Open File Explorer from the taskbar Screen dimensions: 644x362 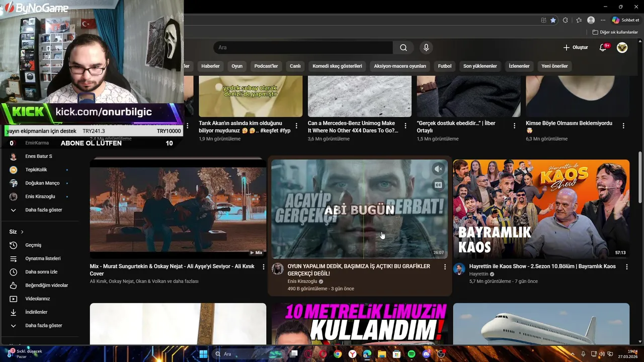[382, 354]
